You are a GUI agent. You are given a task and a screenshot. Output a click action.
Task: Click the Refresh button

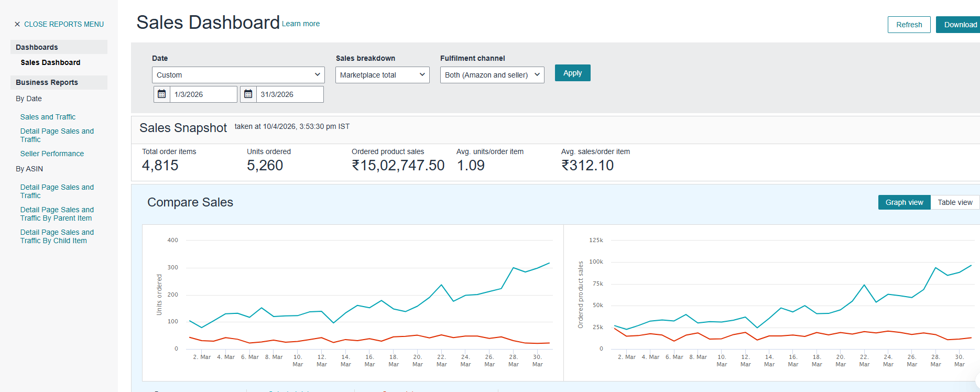(x=909, y=25)
